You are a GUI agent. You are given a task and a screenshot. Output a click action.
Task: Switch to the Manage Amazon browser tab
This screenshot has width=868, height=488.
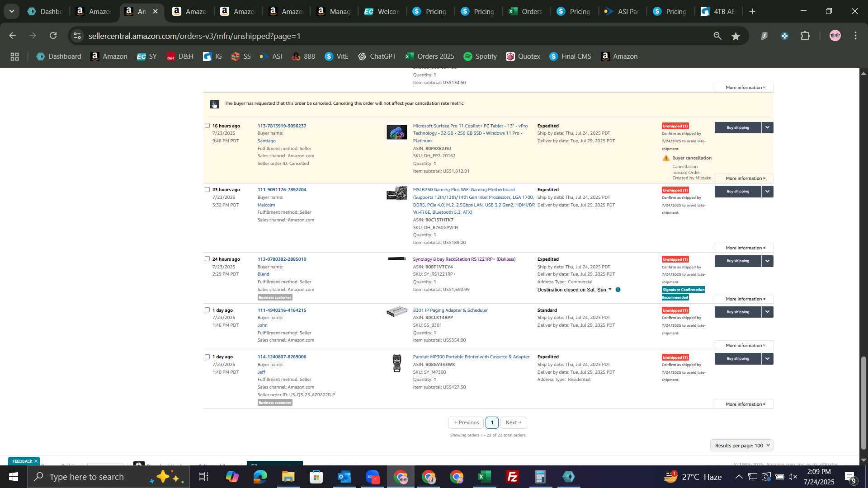click(x=334, y=11)
